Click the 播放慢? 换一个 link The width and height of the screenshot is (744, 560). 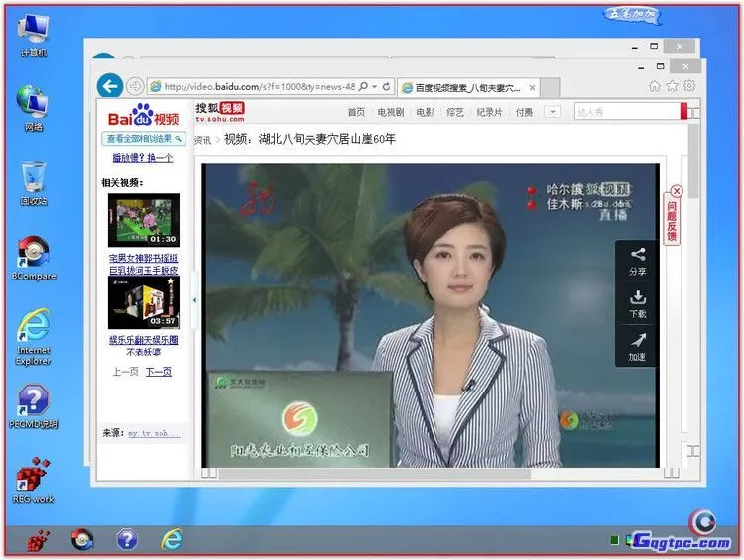click(142, 157)
